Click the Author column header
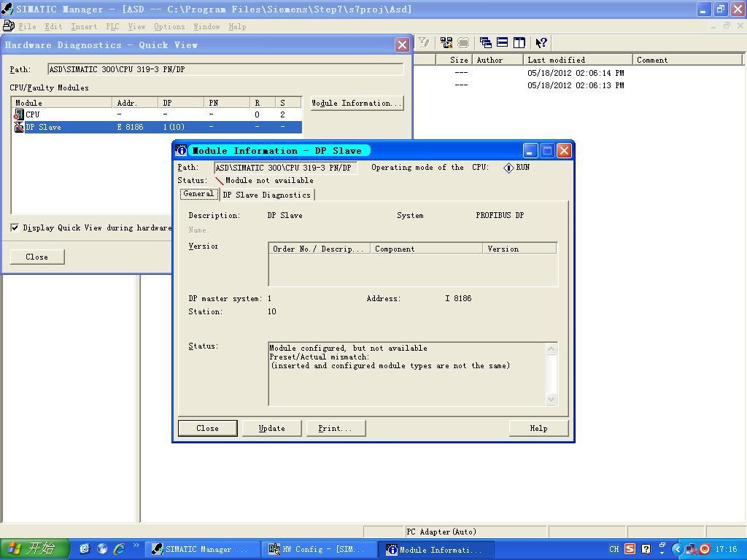 (498, 60)
